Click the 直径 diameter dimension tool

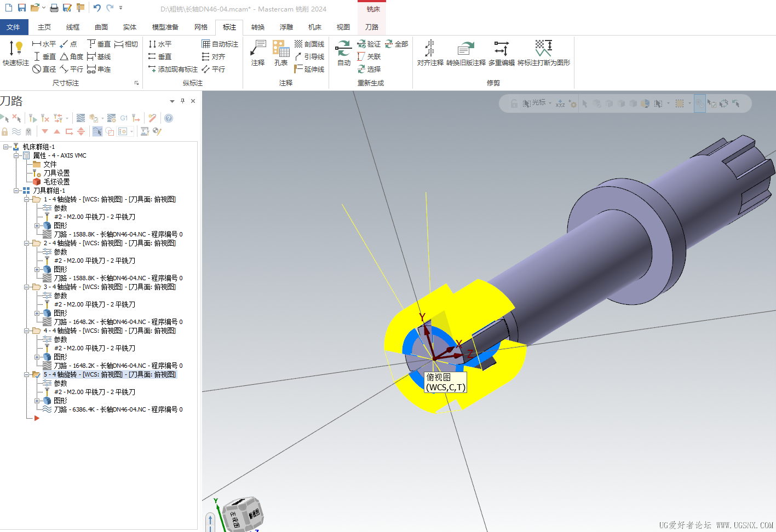pyautogui.click(x=44, y=69)
